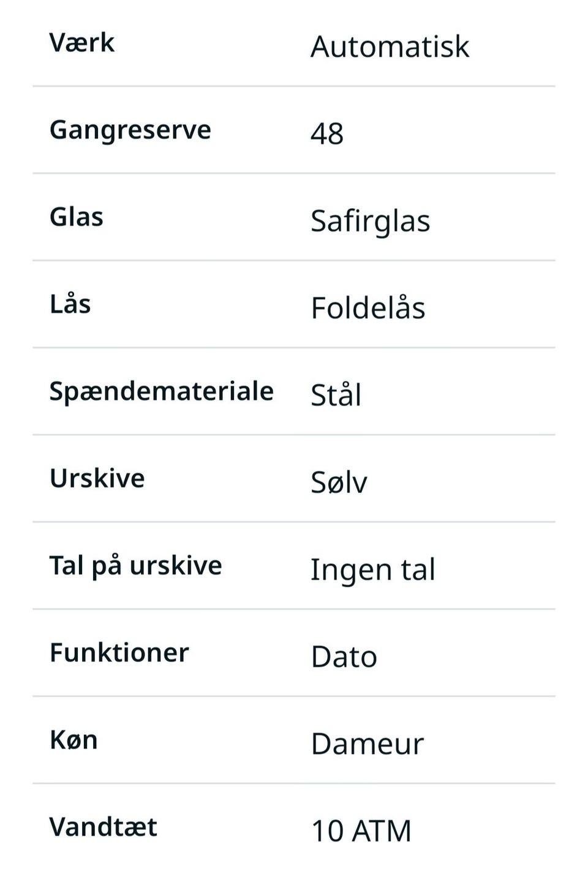
Task: Click the Funktioner label
Action: click(119, 652)
